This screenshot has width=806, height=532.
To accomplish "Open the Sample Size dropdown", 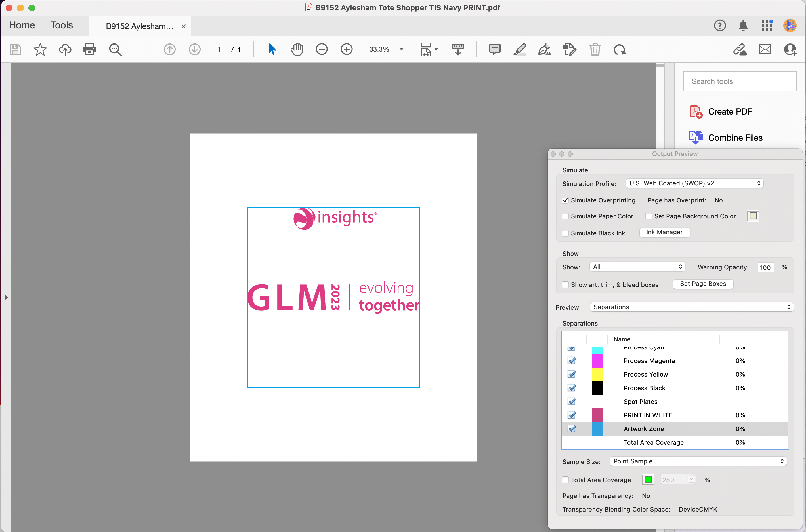I will click(698, 461).
